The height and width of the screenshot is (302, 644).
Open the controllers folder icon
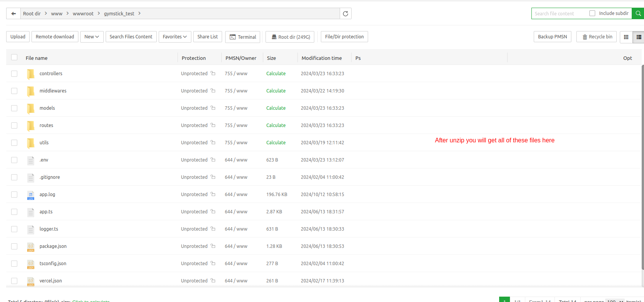tap(31, 74)
